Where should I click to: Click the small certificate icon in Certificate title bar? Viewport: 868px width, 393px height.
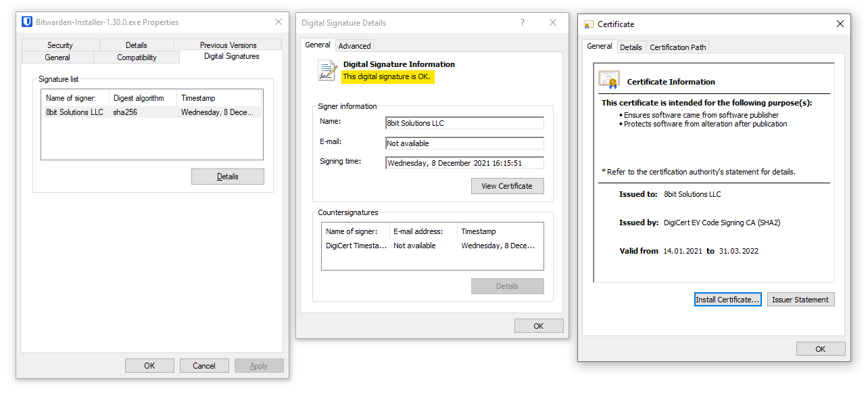coord(589,24)
